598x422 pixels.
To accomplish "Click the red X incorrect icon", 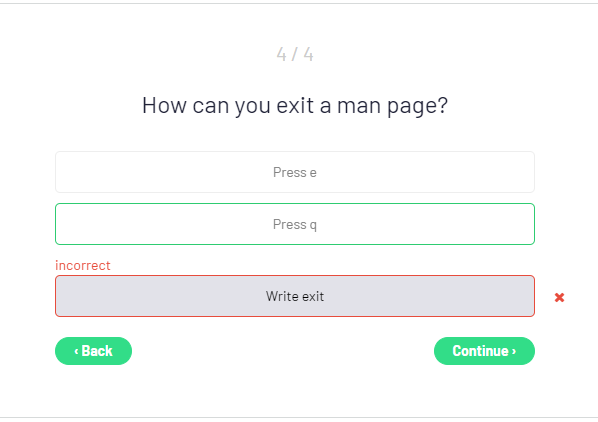I will pos(559,297).
